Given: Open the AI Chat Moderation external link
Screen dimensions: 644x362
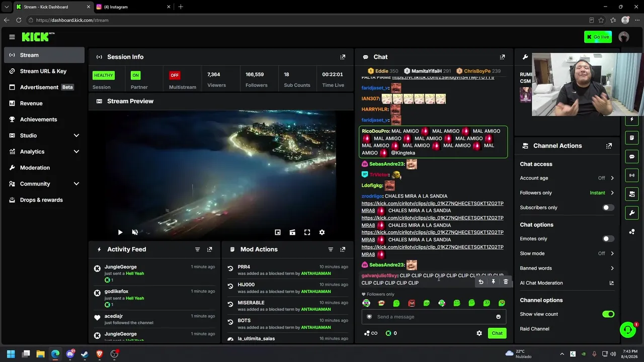Looking at the screenshot, I should 612,283.
